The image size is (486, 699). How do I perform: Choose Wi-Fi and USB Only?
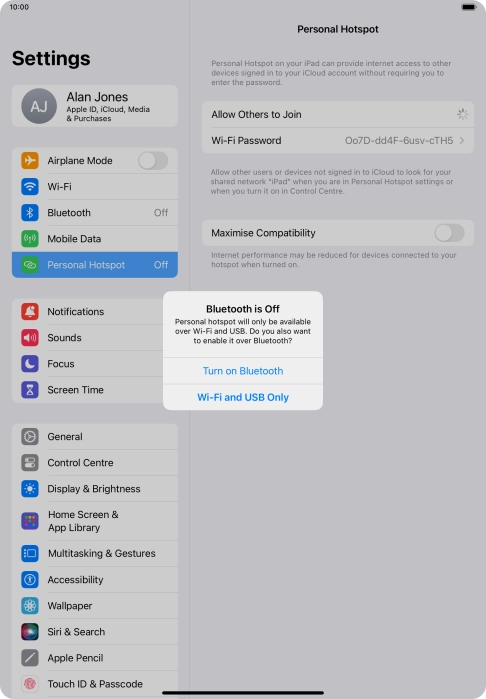click(x=243, y=397)
